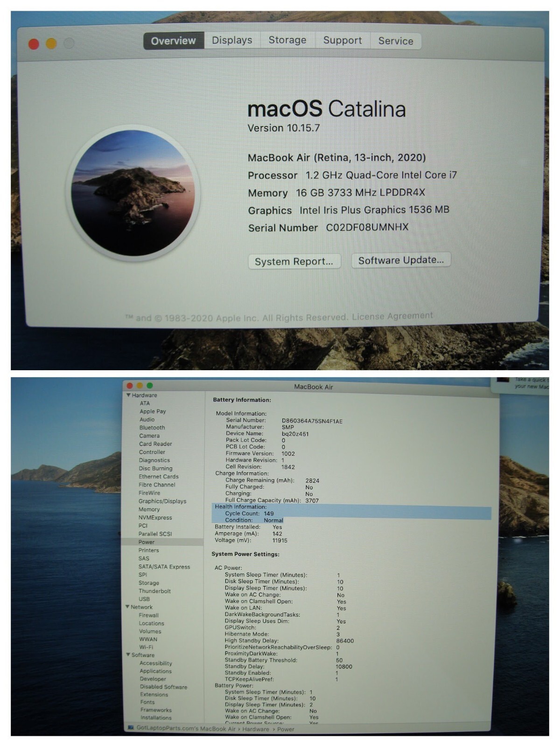Click the Hardware breadcrumb in path bar
560x747 pixels.
click(x=256, y=729)
